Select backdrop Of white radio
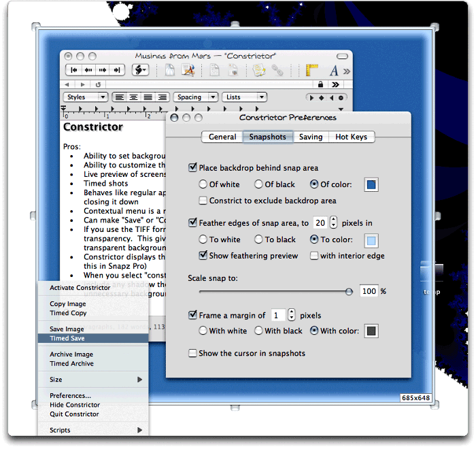 [x=203, y=184]
